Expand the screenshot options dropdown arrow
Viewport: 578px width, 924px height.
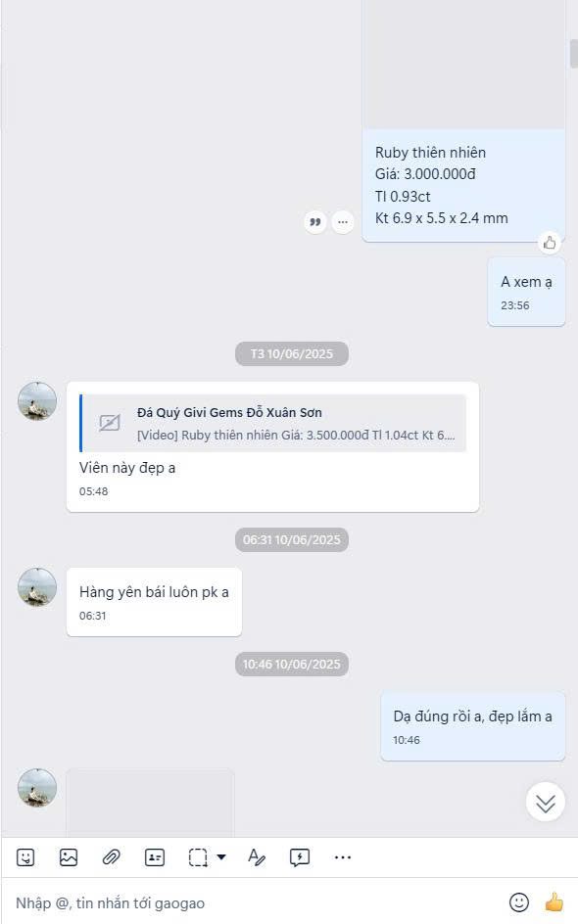click(221, 856)
